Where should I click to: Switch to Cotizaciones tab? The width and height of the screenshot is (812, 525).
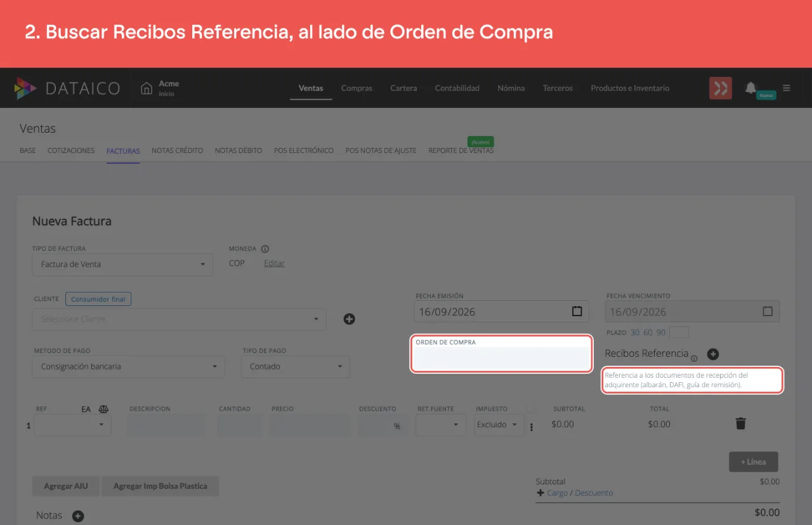[71, 150]
